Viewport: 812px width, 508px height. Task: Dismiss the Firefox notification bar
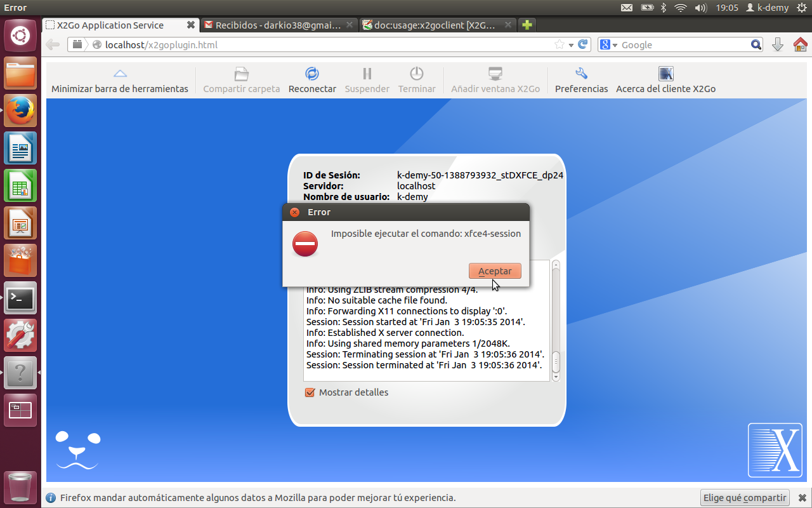(802, 498)
